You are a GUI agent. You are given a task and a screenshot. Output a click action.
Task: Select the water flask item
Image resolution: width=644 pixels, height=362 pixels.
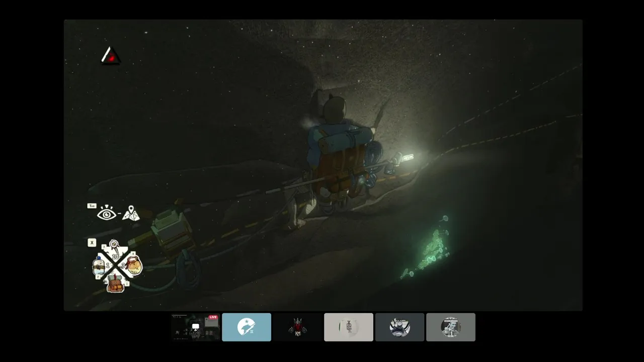(99, 265)
